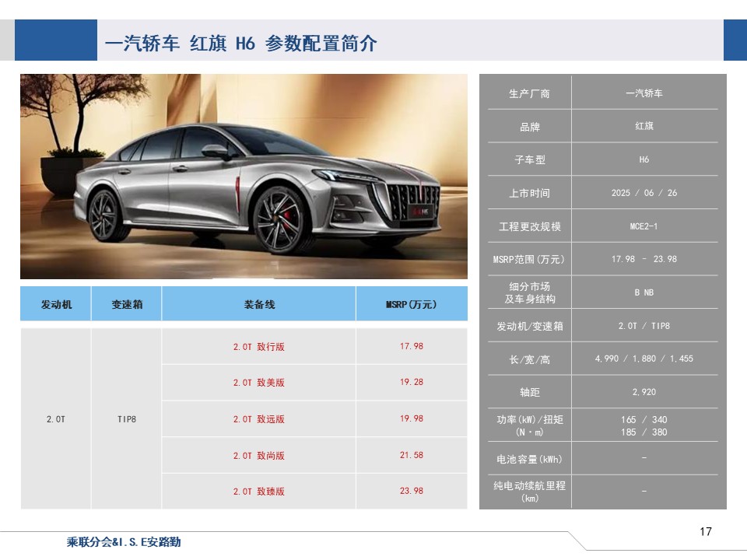Click the launch date 2025 / 06 / 26

[644, 193]
